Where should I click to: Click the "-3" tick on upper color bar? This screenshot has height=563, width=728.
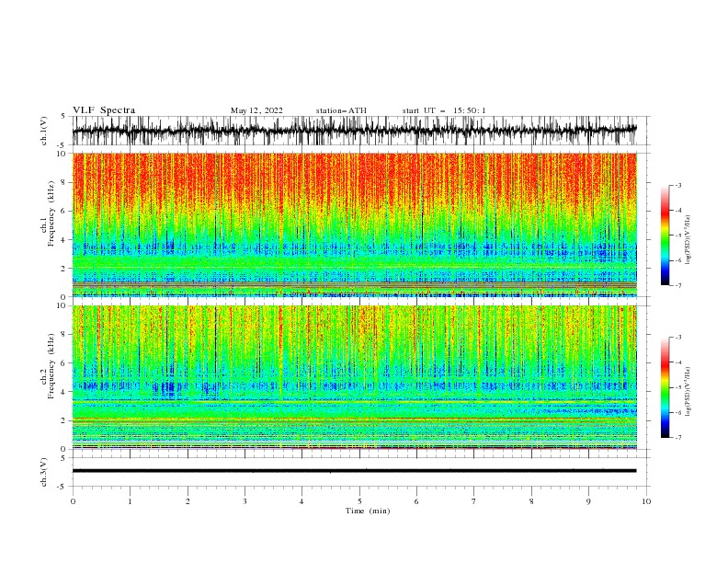coord(678,185)
